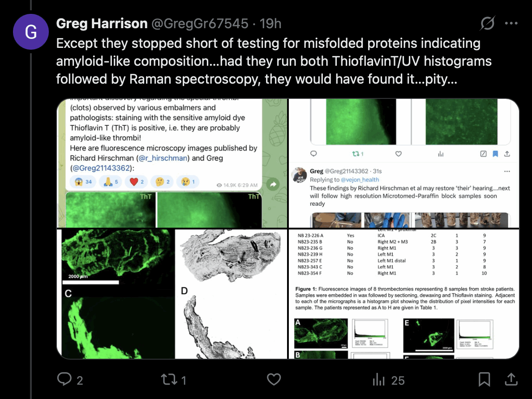Bookmark Greg Harrison's tweet
532x399 pixels.
pos(484,380)
